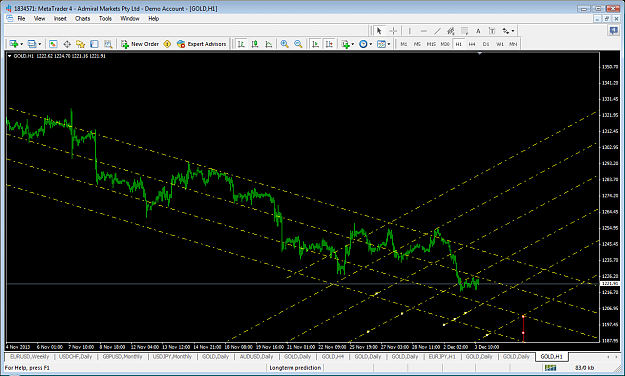Open the chat bubble icon at right
This screenshot has width=625, height=376.
[x=613, y=30]
